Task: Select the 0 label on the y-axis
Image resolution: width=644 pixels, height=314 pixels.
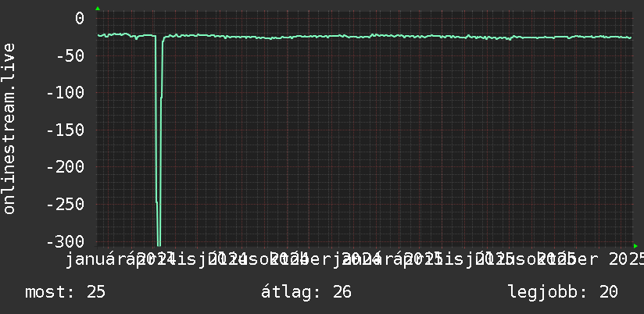Action: click(80, 19)
